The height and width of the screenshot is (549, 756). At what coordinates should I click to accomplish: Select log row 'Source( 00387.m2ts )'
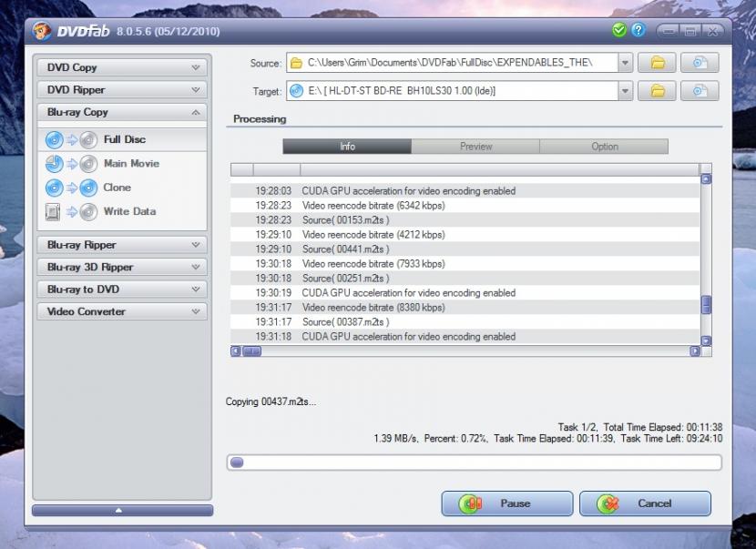pos(465,322)
